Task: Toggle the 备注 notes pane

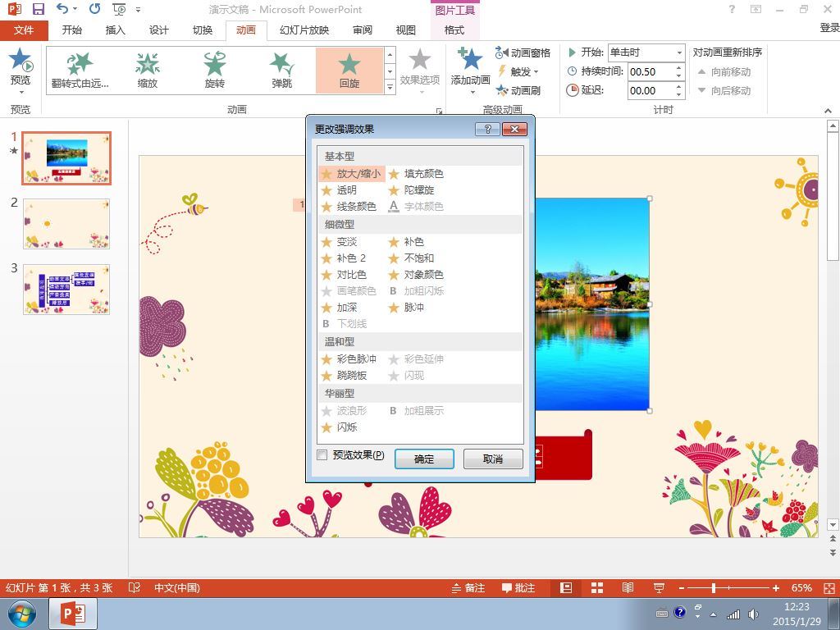Action: click(468, 587)
